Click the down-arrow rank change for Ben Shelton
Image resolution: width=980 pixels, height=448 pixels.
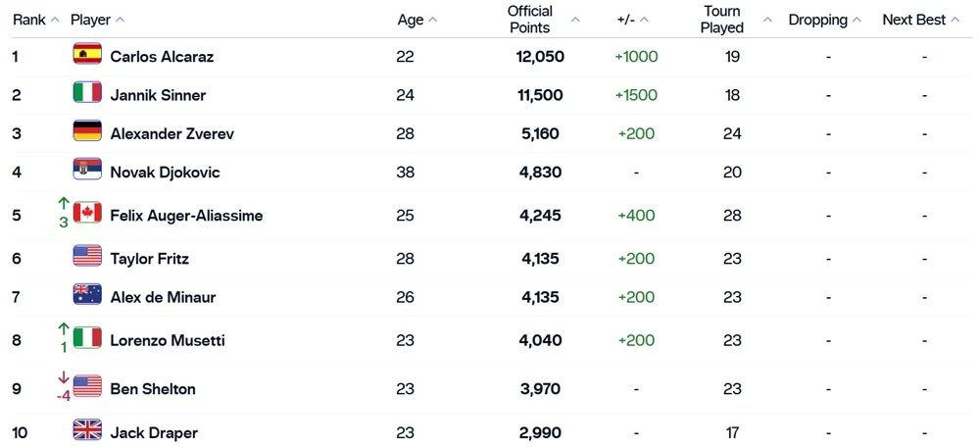(63, 377)
